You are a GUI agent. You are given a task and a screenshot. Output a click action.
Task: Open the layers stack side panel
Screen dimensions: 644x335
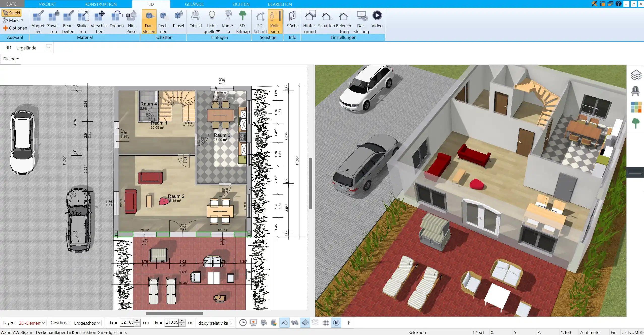[x=636, y=75]
